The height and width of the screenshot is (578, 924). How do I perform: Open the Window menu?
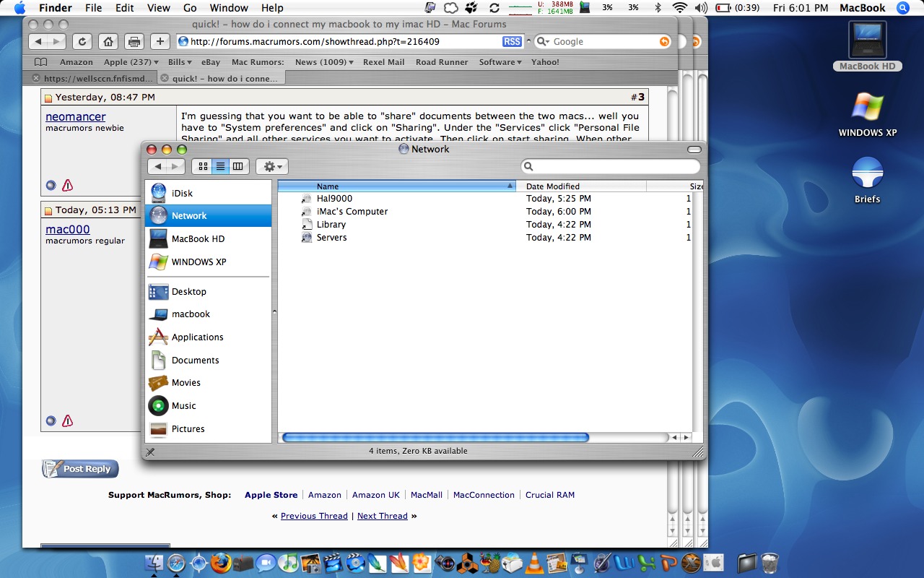[x=228, y=8]
